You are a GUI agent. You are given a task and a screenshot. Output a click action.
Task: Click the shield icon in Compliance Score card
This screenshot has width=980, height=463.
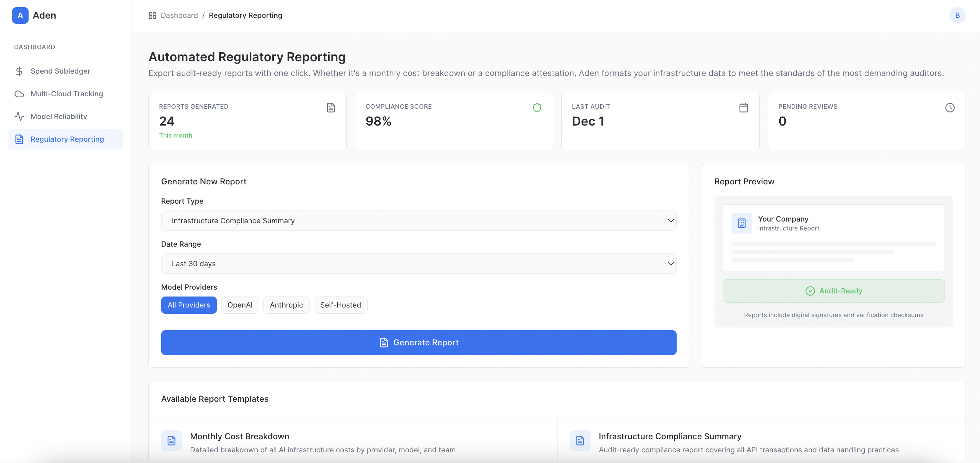tap(537, 108)
